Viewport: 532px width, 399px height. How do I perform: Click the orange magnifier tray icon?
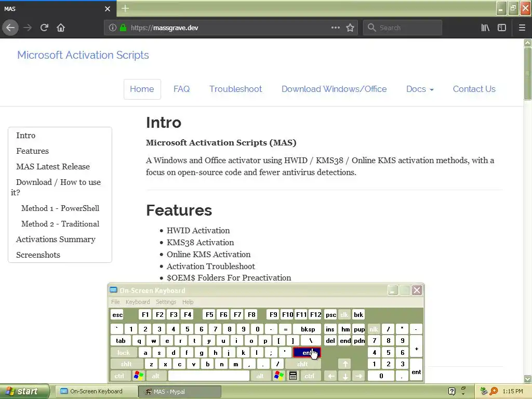pyautogui.click(x=494, y=391)
